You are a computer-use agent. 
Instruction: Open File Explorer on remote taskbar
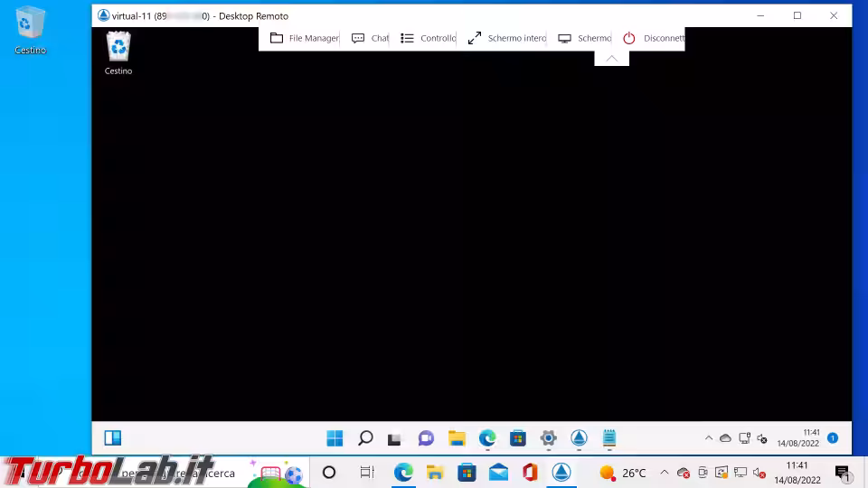pyautogui.click(x=457, y=438)
